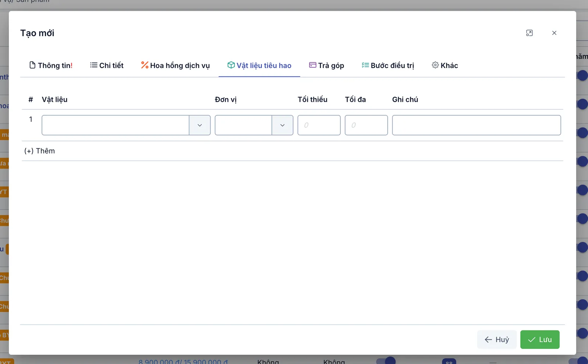Select the Vật liệu tiêu hao tab
The image size is (588, 364).
259,65
